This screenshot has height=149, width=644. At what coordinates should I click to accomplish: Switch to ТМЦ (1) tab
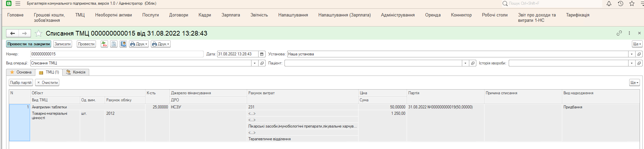pyautogui.click(x=49, y=72)
